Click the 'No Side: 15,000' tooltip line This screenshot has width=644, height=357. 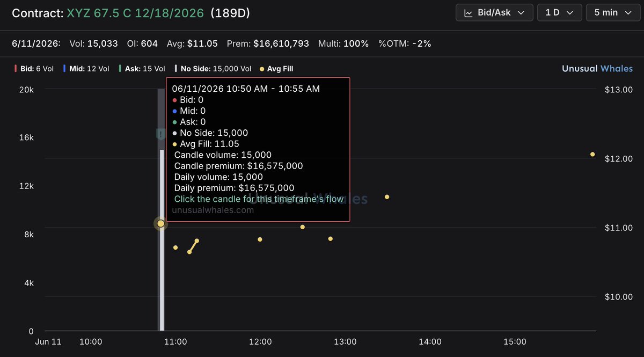(210, 133)
